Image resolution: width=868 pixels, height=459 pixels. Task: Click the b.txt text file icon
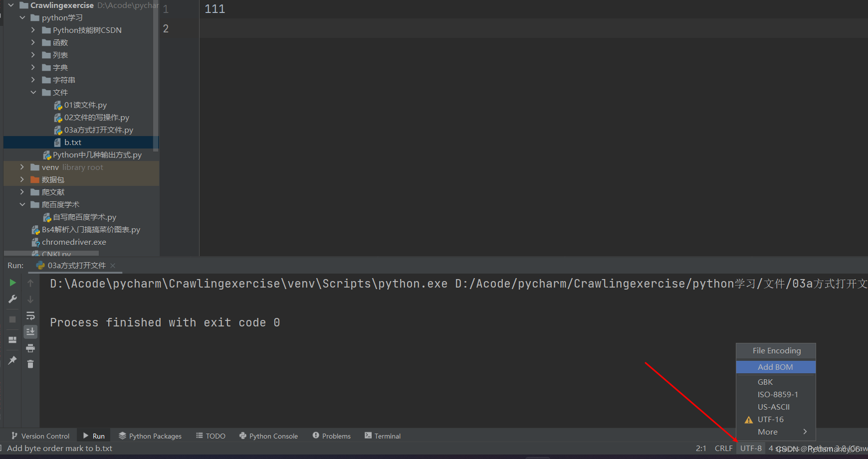[x=57, y=143]
